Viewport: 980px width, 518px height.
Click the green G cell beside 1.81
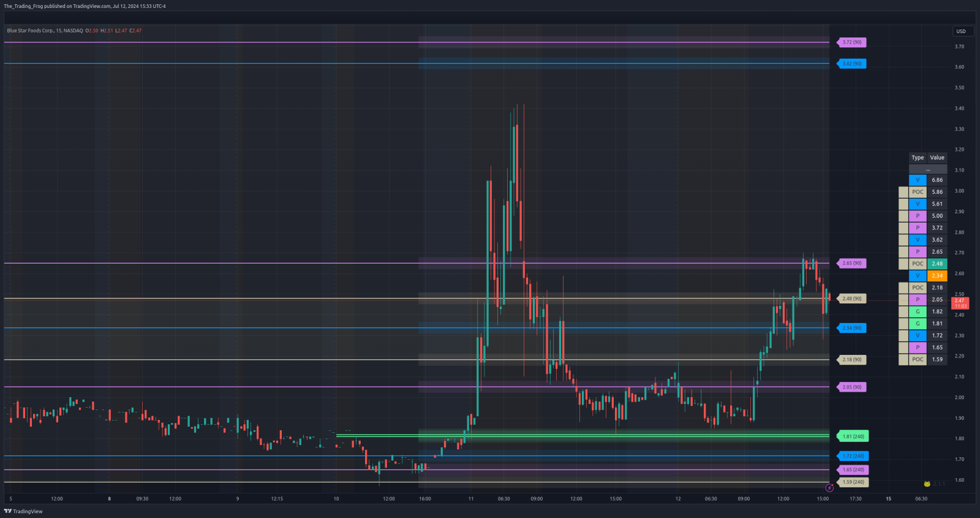pyautogui.click(x=918, y=324)
